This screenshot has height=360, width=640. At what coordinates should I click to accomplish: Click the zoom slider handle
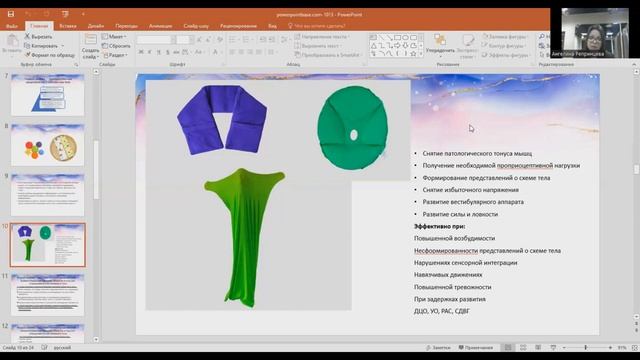(x=586, y=347)
